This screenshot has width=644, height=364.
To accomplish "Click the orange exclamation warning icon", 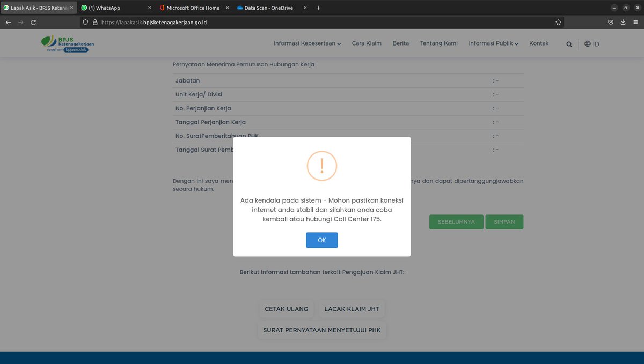I will coord(322,166).
